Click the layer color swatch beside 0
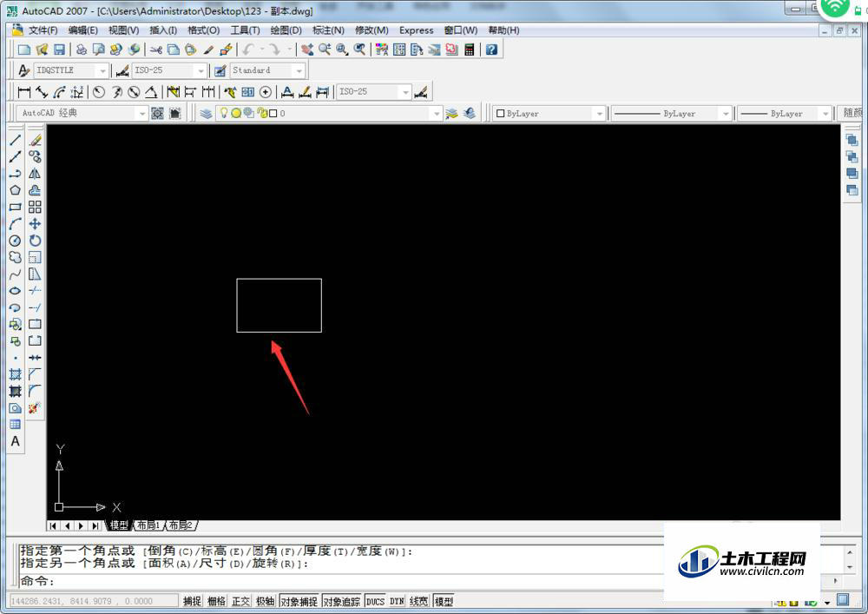The width and height of the screenshot is (868, 614). [x=273, y=114]
